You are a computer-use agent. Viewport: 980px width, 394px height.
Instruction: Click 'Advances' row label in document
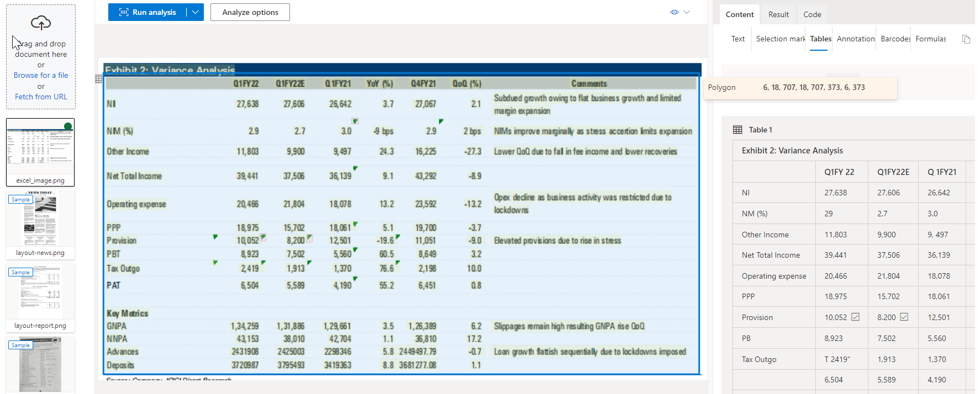click(123, 352)
